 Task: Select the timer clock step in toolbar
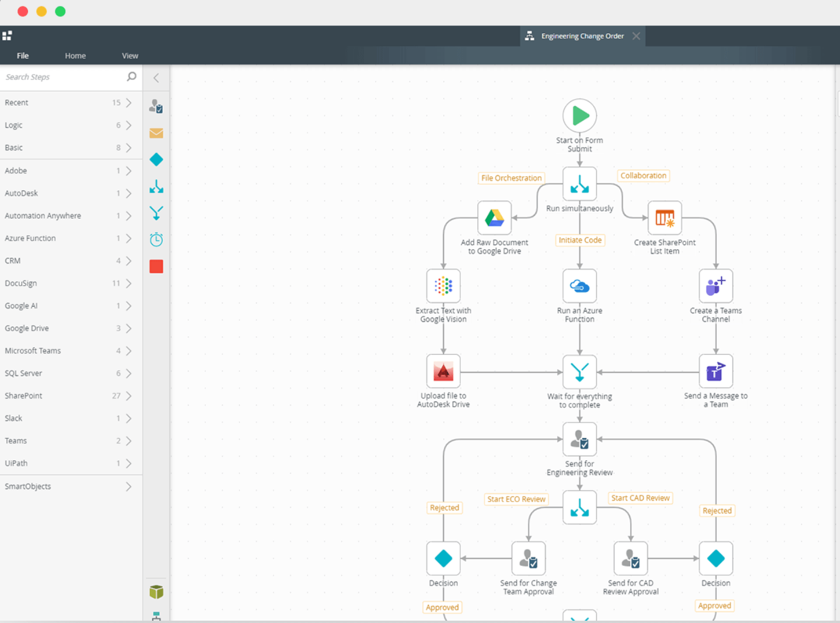(x=156, y=239)
